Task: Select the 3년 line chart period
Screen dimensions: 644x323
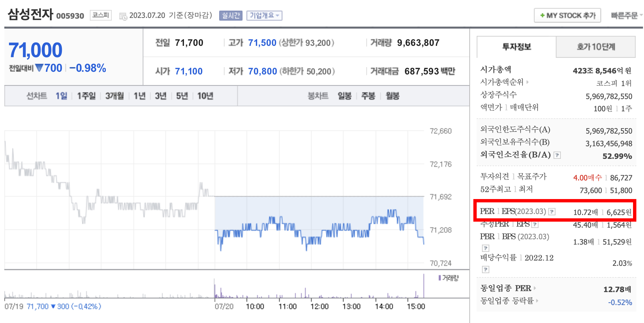Action: pyautogui.click(x=161, y=96)
